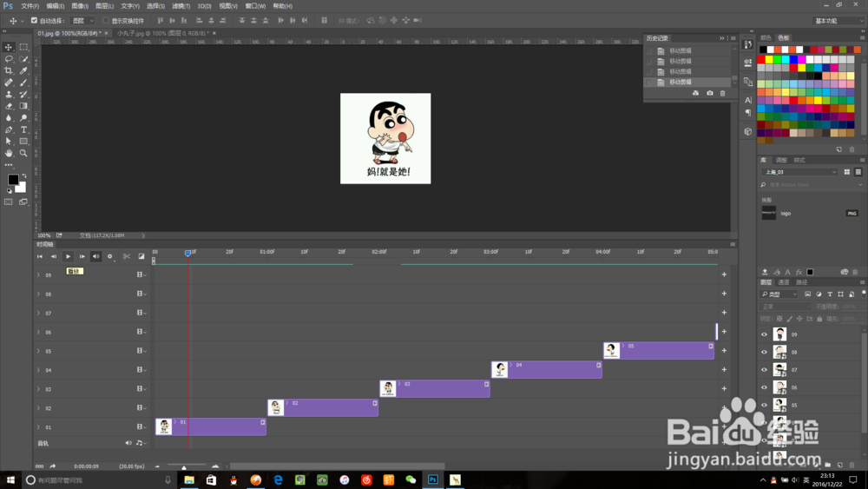The width and height of the screenshot is (868, 489).
Task: Switch to the Adjustments tab
Action: coord(781,160)
